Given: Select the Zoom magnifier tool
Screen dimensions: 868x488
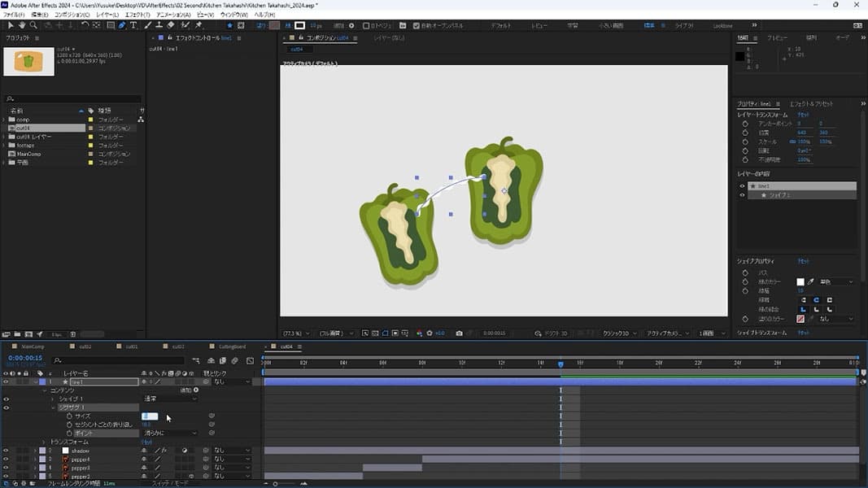Looking at the screenshot, I should [33, 25].
